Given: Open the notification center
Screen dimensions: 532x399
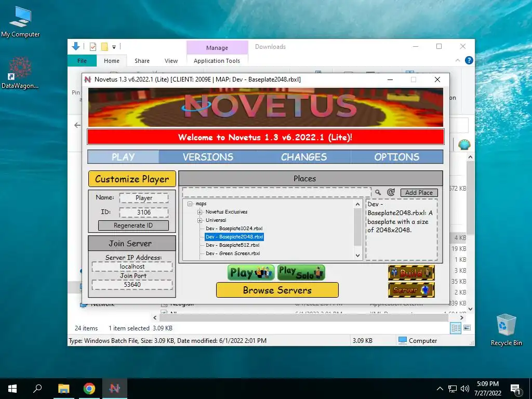Looking at the screenshot, I should [x=515, y=389].
